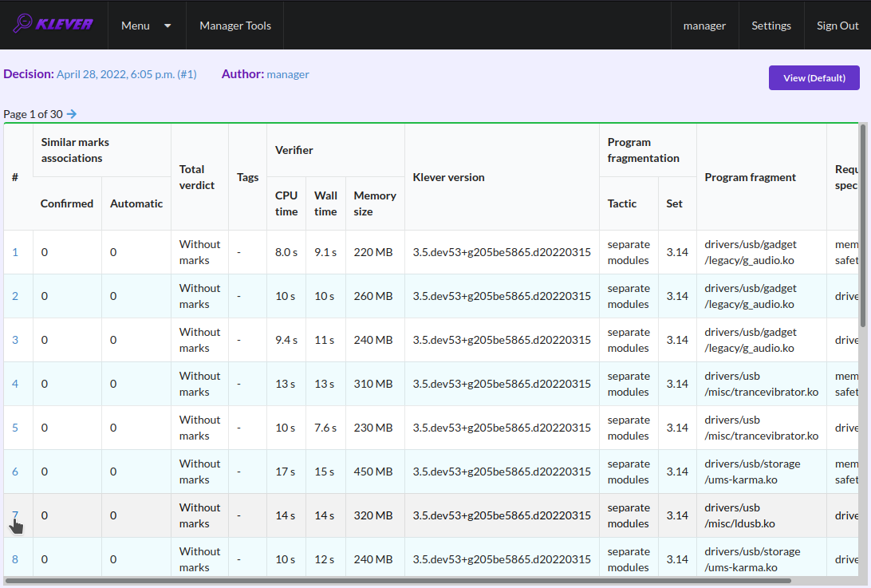Open report number 1
This screenshot has height=588, width=871.
pyautogui.click(x=15, y=252)
